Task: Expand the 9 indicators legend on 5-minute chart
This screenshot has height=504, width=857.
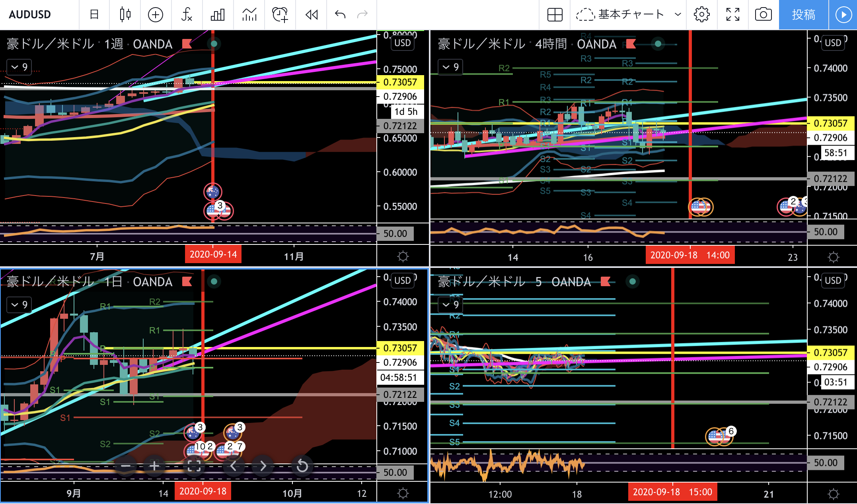Action: point(450,304)
